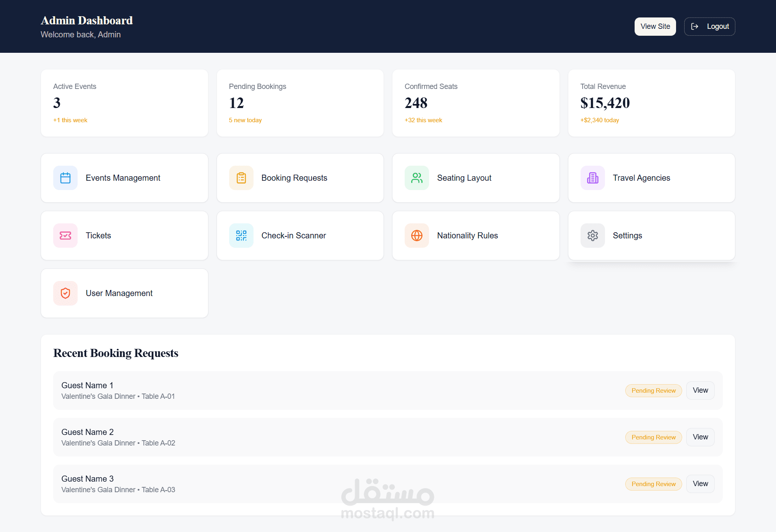Click 'Valentine's Gala Dinner • Table A-02' text
Screen dimensions: 776x532
(x=118, y=443)
